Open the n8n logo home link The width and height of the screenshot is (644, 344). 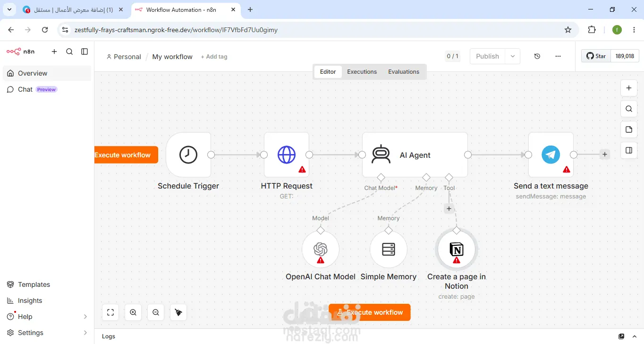[x=21, y=52]
